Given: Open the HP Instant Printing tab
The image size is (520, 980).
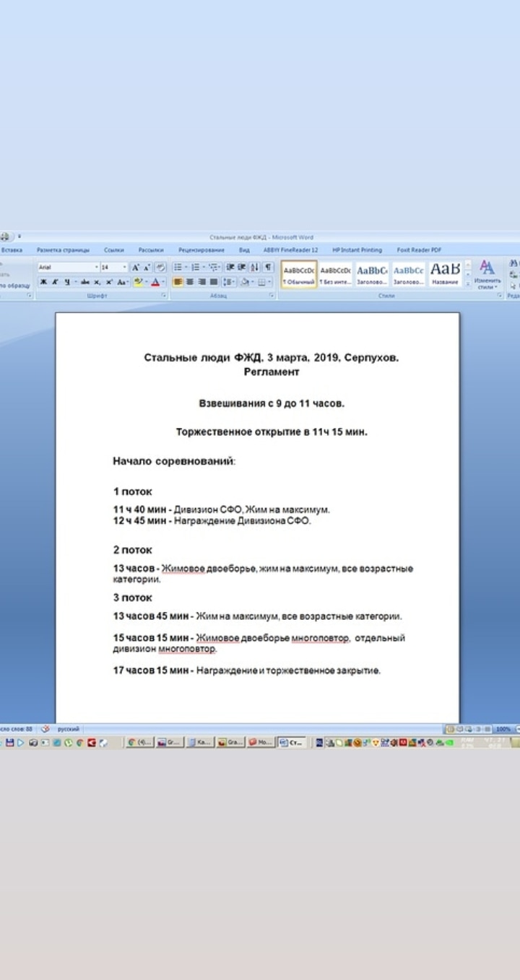Looking at the screenshot, I should tap(357, 250).
